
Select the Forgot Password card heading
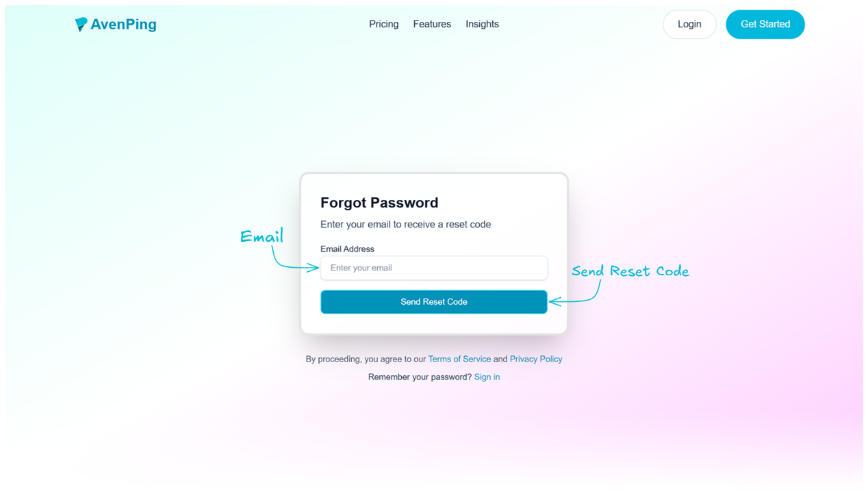(x=379, y=203)
